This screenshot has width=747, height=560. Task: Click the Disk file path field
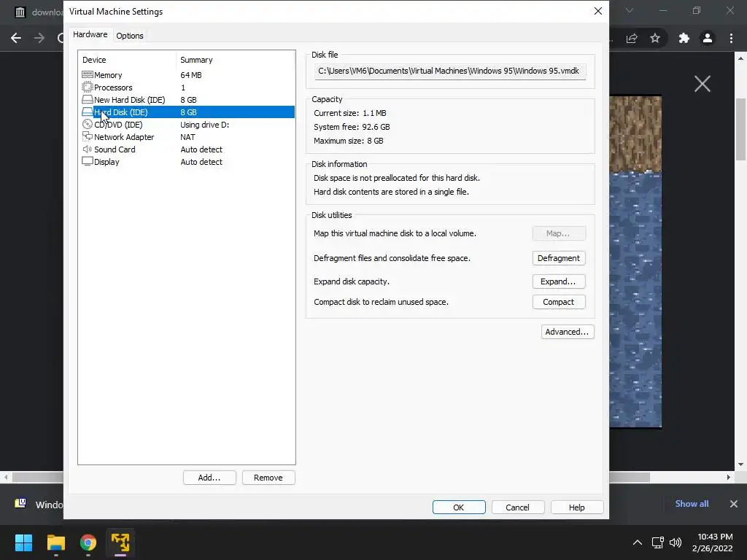click(x=449, y=71)
